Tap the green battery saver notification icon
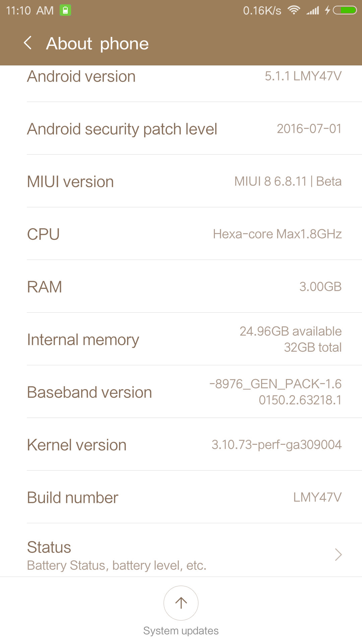 [65, 10]
